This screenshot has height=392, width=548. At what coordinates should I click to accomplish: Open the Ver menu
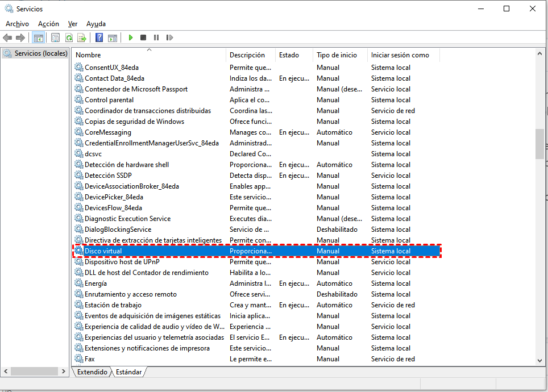click(73, 24)
